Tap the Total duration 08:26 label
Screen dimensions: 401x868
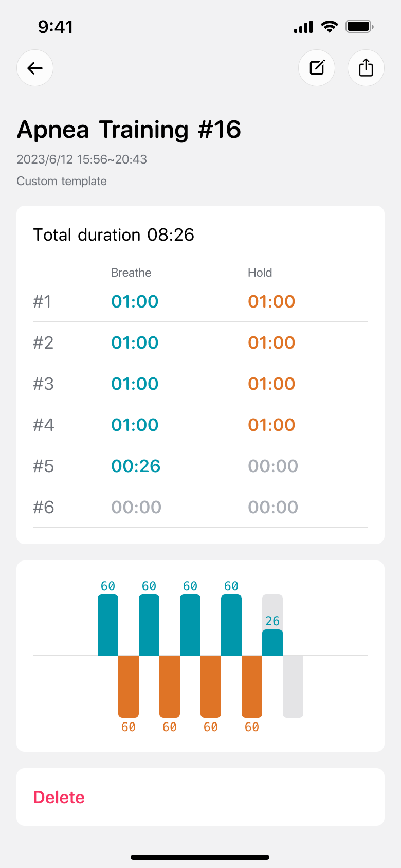[114, 235]
